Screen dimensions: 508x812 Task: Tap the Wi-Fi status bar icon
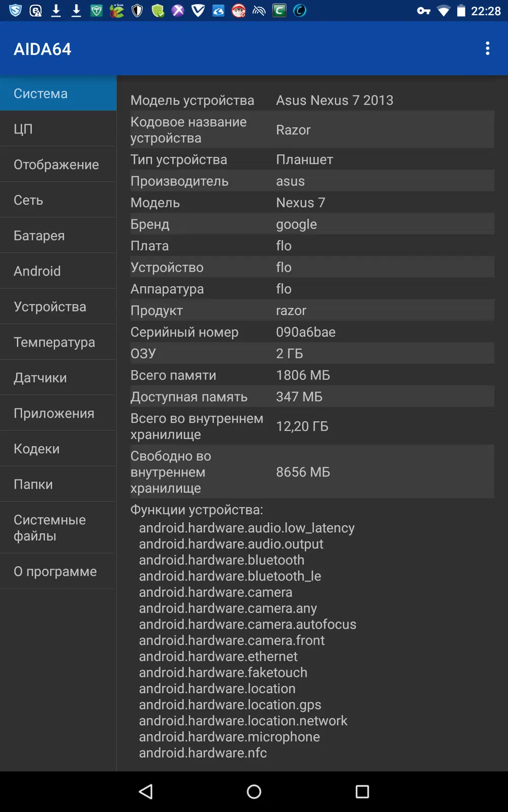tap(443, 11)
